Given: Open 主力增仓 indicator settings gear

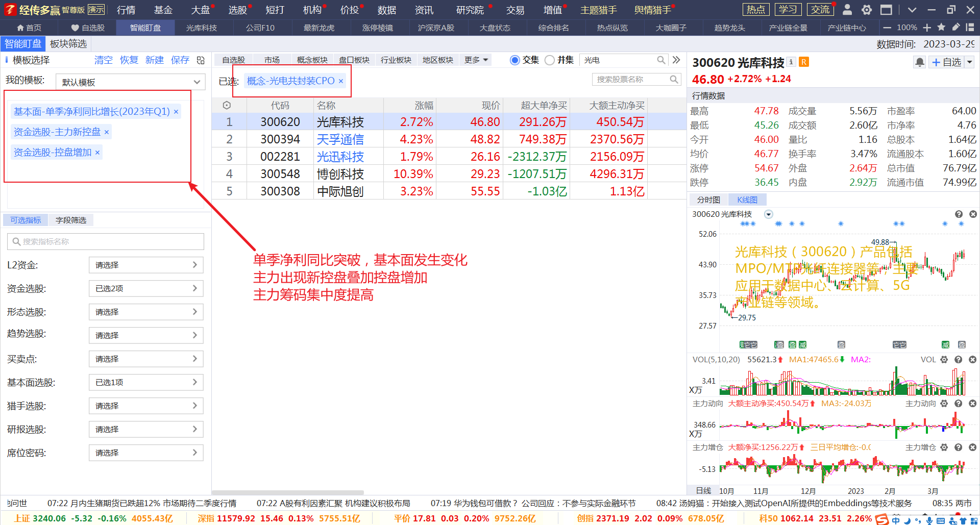Looking at the screenshot, I should coord(944,447).
